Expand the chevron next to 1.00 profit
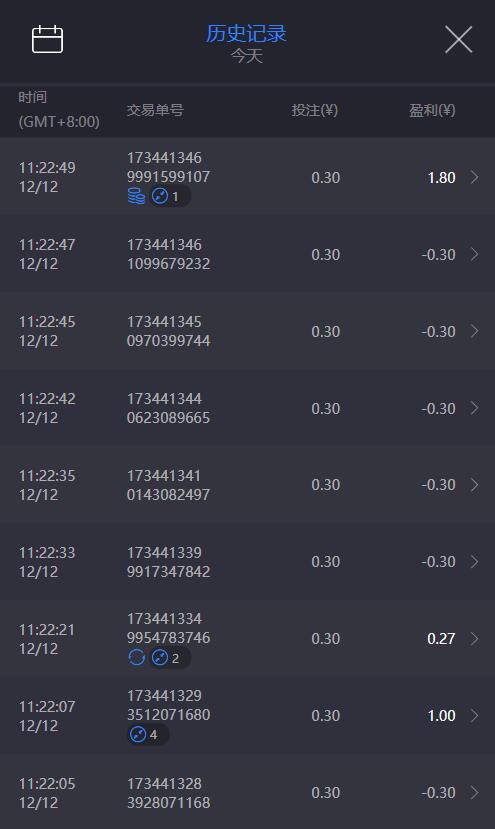The height and width of the screenshot is (829, 495). pyautogui.click(x=474, y=715)
